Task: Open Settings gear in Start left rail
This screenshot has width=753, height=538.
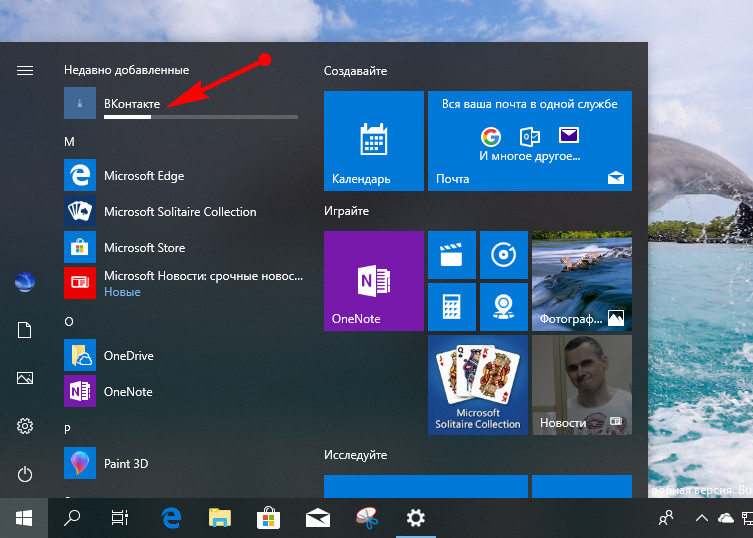Action: 25,426
